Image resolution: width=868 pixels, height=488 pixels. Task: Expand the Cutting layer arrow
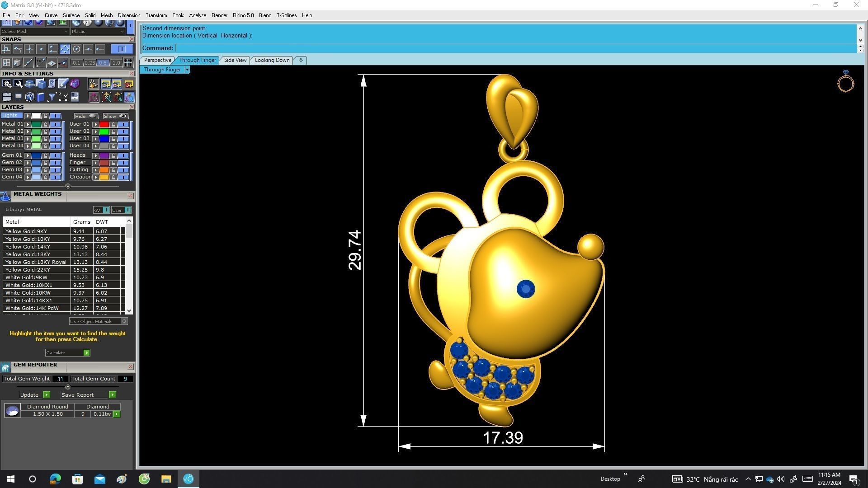pos(95,170)
